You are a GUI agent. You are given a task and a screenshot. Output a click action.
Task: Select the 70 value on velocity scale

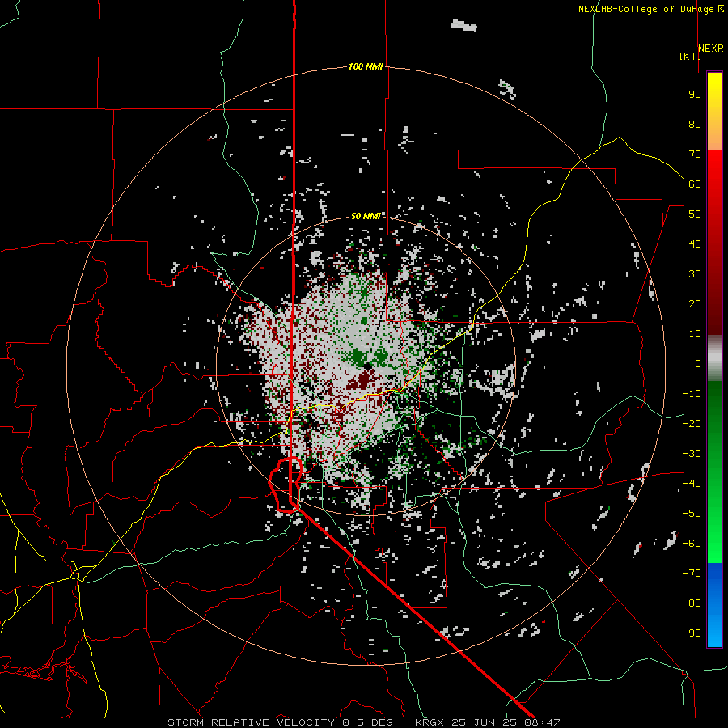[x=695, y=154]
